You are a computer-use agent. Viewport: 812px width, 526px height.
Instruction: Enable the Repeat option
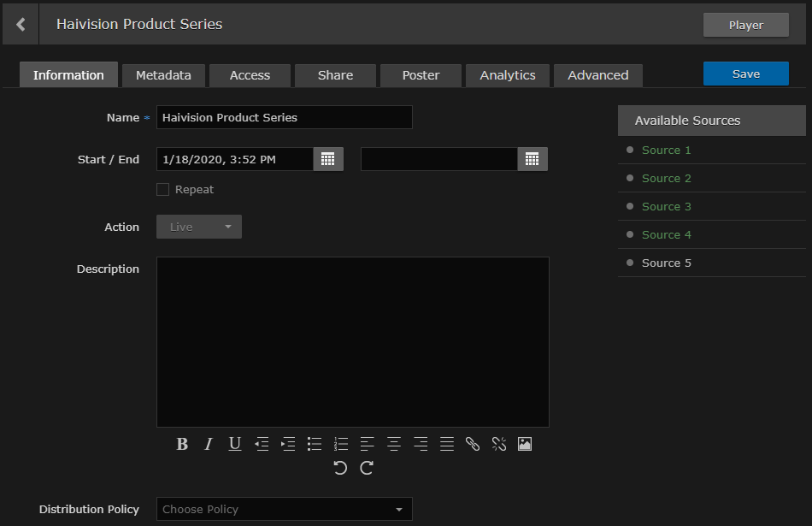[162, 189]
